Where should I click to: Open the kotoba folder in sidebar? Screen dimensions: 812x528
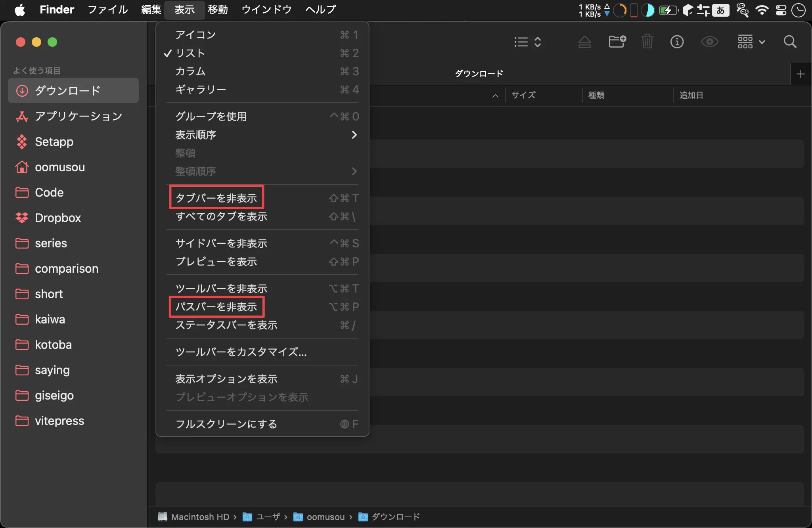[73, 344]
